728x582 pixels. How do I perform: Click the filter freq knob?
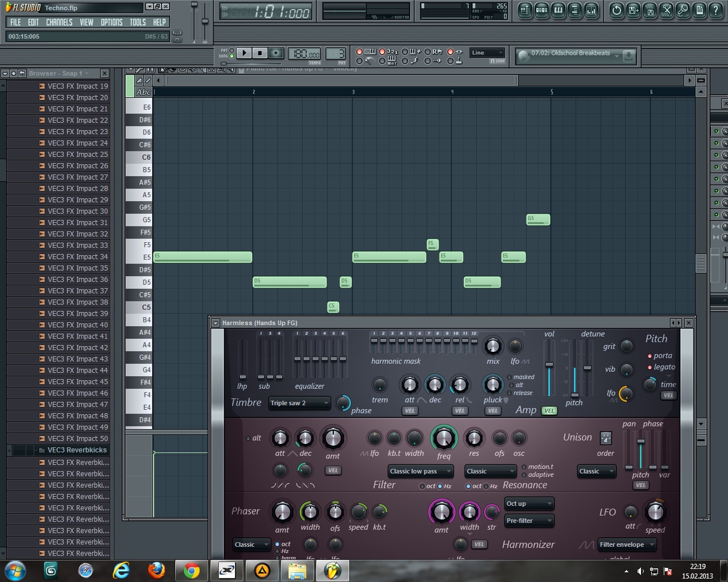click(x=444, y=438)
